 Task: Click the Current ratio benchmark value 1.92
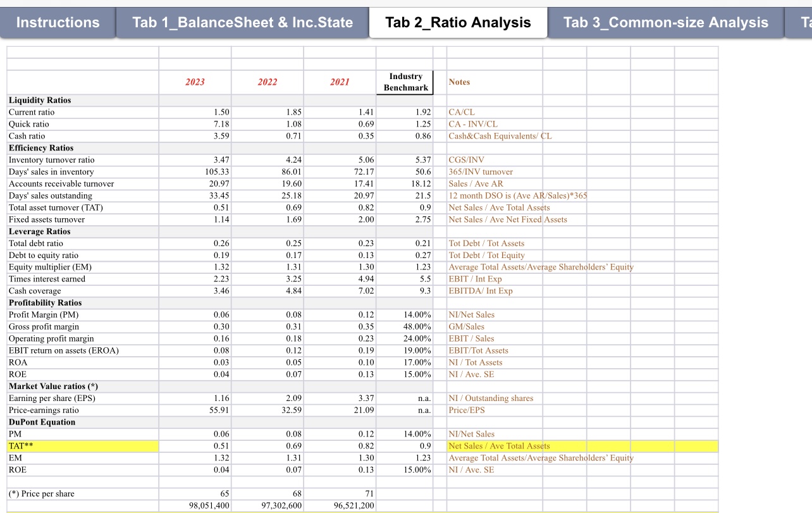(x=405, y=112)
